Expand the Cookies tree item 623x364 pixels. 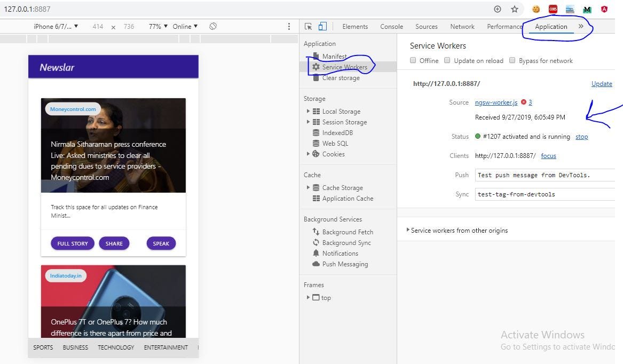pyautogui.click(x=308, y=154)
